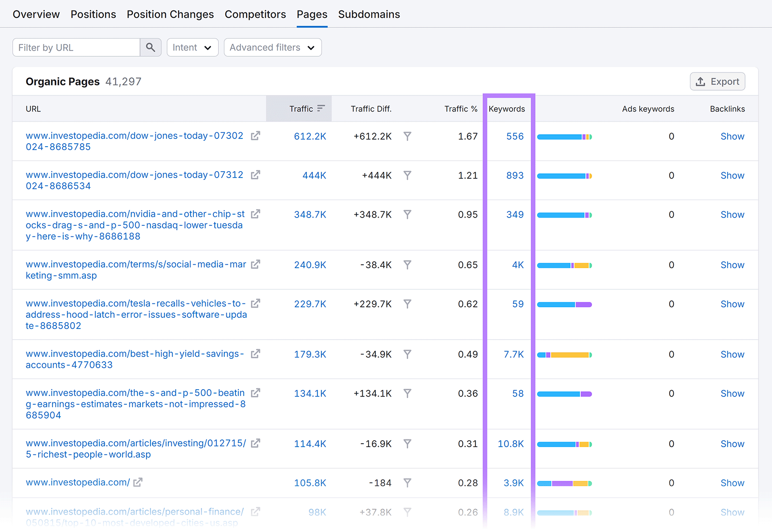Image resolution: width=772 pixels, height=532 pixels.
Task: Click the search magnifier icon next to URL filter
Action: point(151,47)
